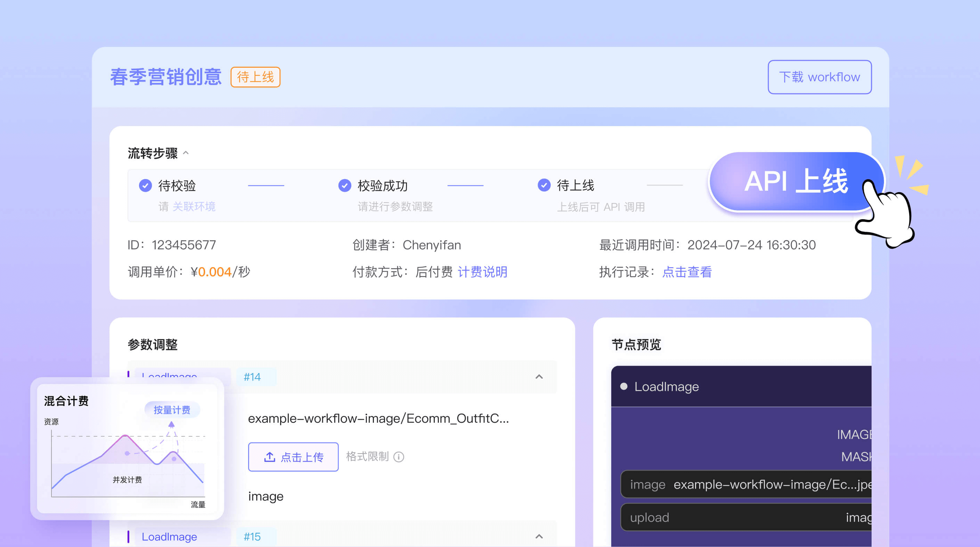Click the 最近调用时间 2024-07-24 16:30:30 text
The image size is (980, 547).
(707, 245)
